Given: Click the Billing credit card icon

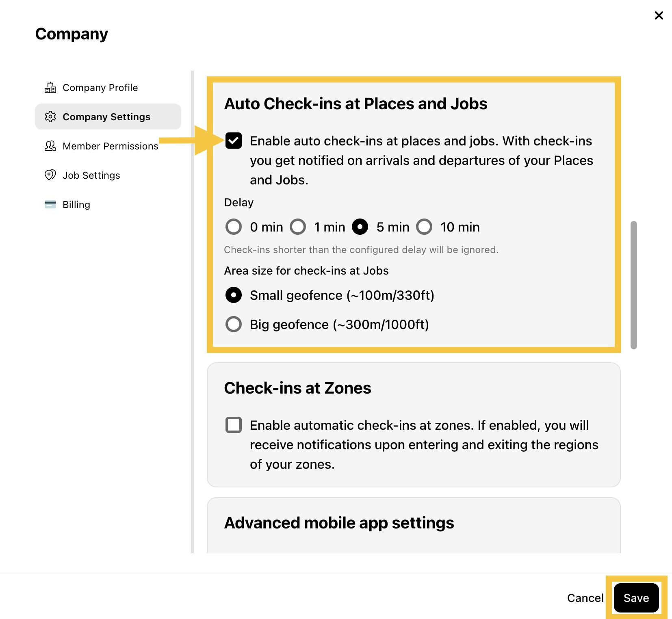Looking at the screenshot, I should point(50,204).
